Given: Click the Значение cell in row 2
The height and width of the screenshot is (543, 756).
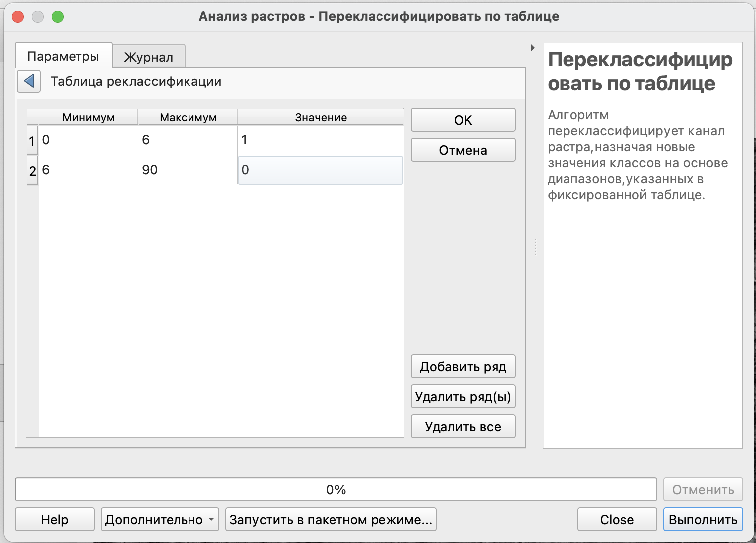Looking at the screenshot, I should click(x=320, y=170).
